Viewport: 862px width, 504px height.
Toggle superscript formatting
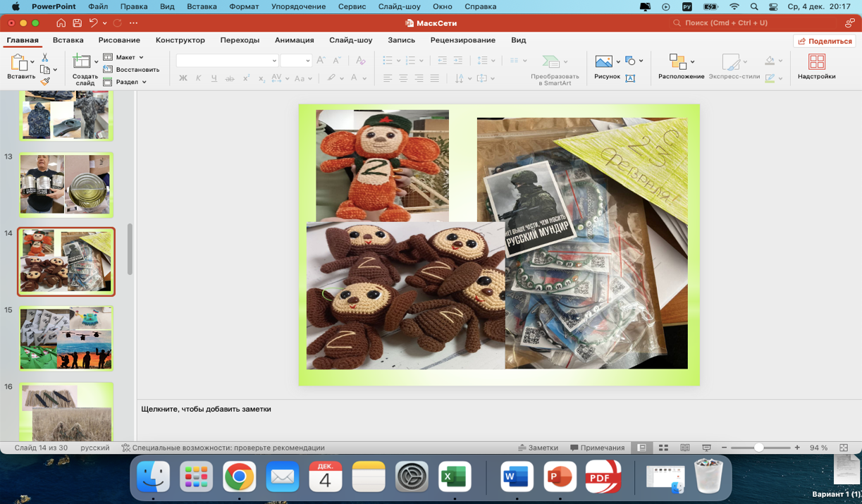pos(246,78)
